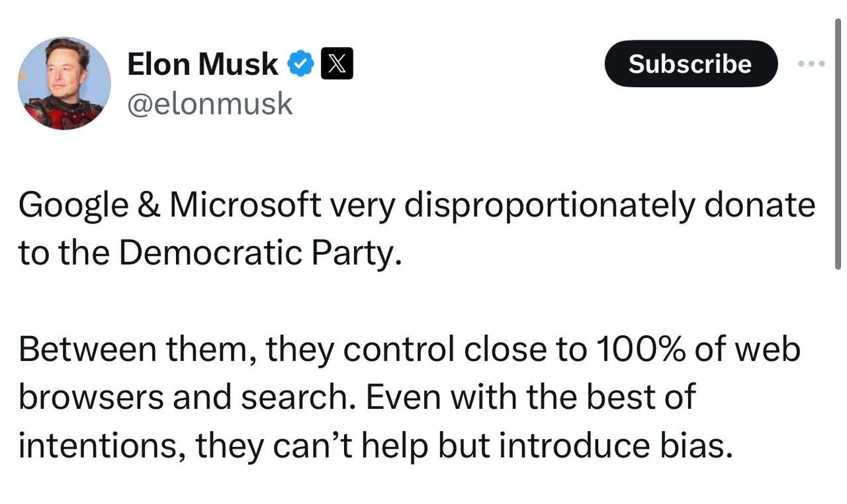Click the word Microsoft in the tweet
The height and width of the screenshot is (504, 847).
(245, 206)
